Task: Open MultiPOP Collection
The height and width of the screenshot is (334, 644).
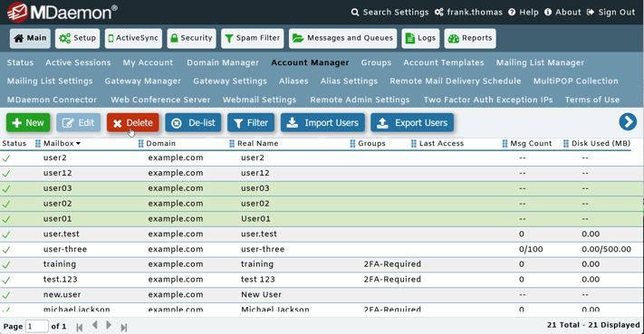Action: pyautogui.click(x=576, y=81)
